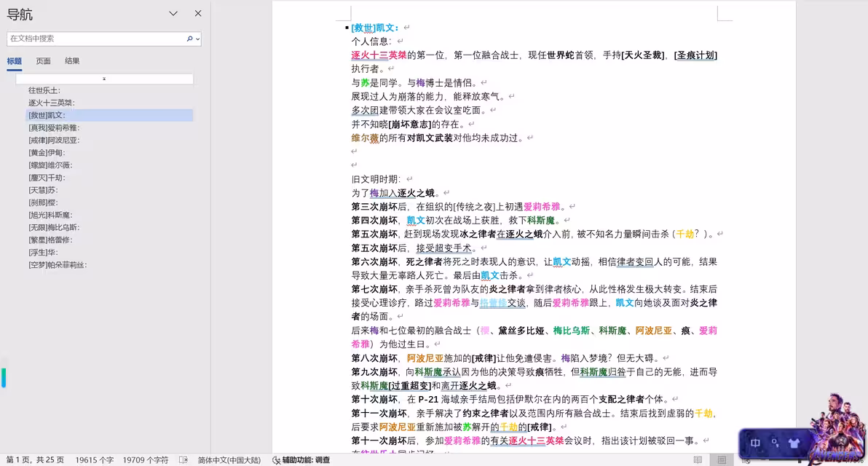Image resolution: width=868 pixels, height=466 pixels.
Task: Switch to the 结果 tab
Action: tap(72, 61)
